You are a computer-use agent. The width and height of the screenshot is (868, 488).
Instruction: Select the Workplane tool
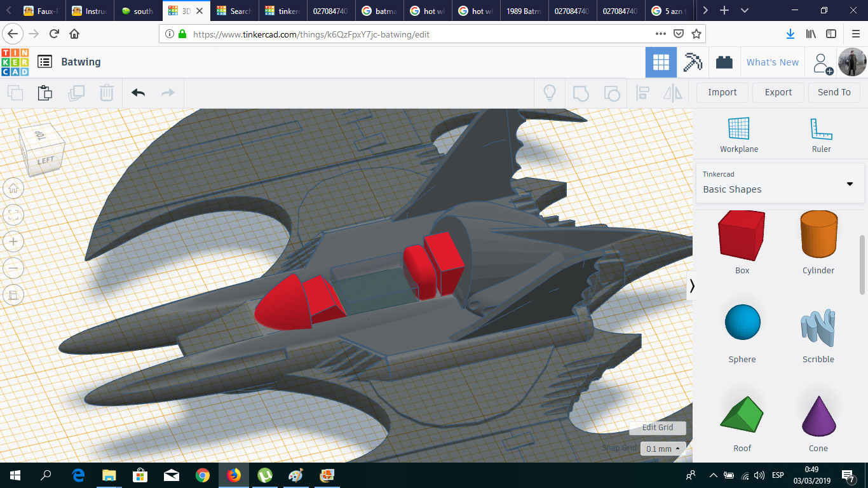[739, 135]
